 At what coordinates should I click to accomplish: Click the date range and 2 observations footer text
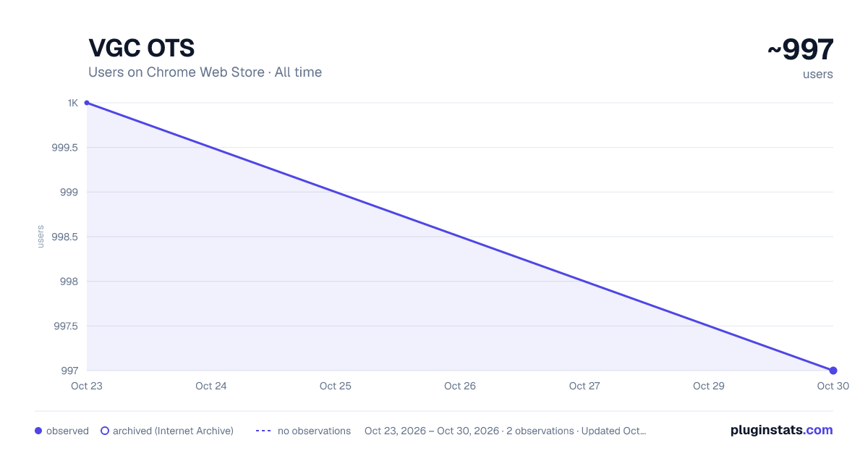[505, 431]
